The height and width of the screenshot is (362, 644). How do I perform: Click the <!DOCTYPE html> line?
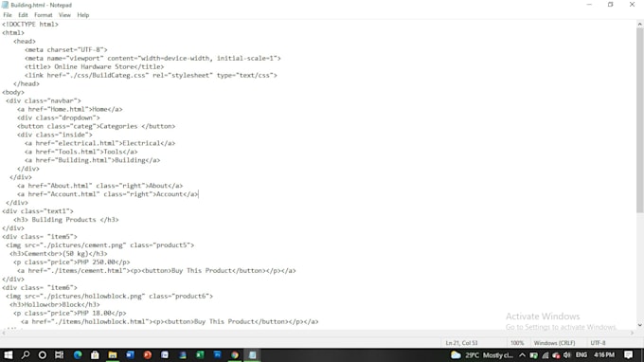point(30,25)
